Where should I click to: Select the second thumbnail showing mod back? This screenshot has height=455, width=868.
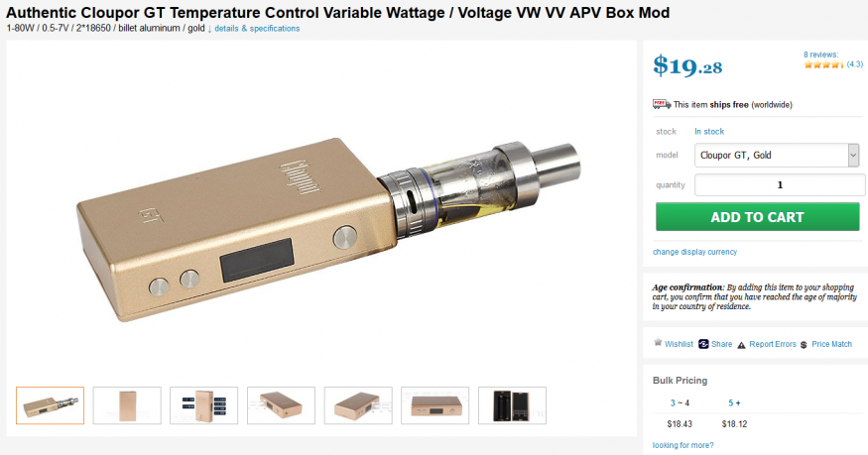click(127, 405)
